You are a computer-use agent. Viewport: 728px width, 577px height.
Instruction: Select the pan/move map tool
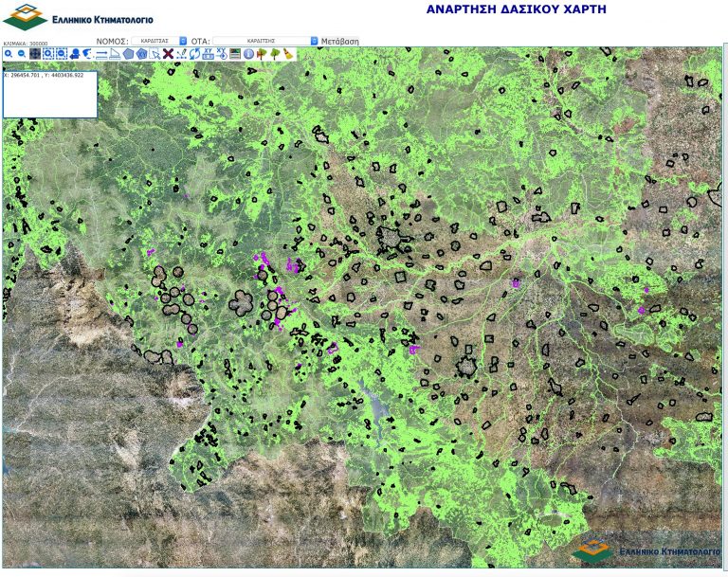pos(34,54)
